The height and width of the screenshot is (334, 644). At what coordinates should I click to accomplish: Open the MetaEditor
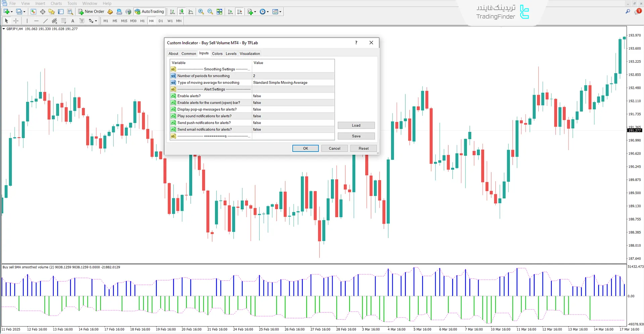point(109,11)
